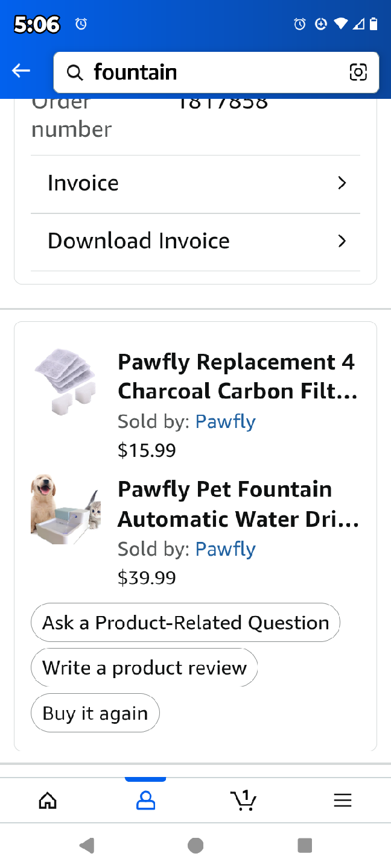Open the truncated charcoal filter product title
391x868 pixels.
[237, 376]
